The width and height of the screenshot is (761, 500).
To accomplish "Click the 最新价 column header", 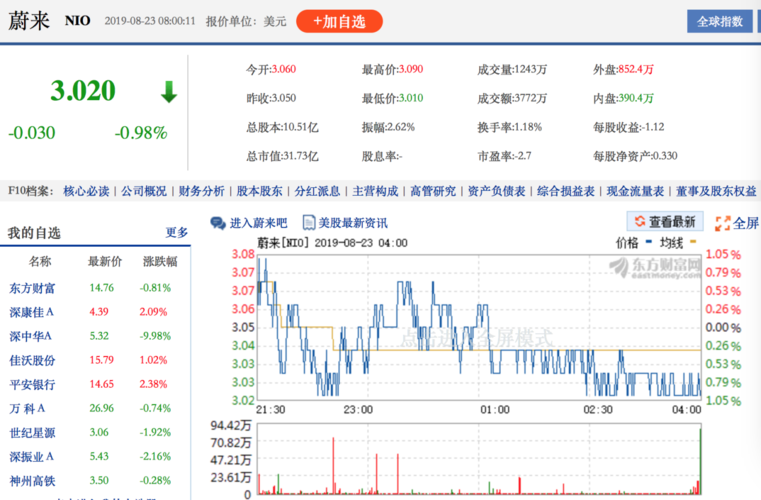I will click(105, 262).
